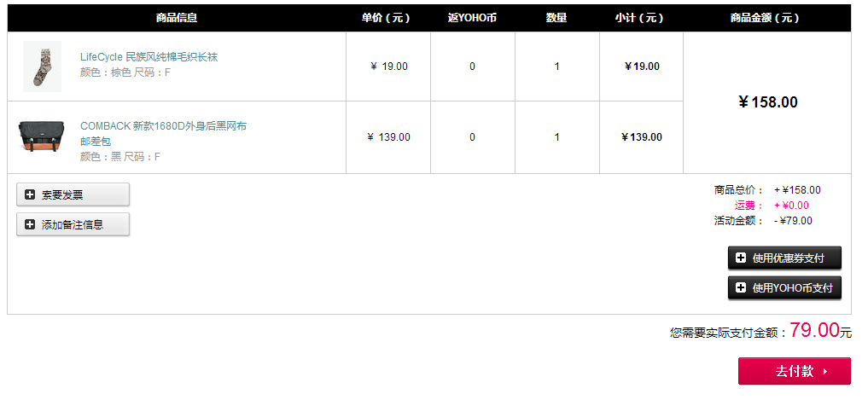868x400 pixels.
Task: Click the sock product thumbnail
Action: (x=42, y=67)
